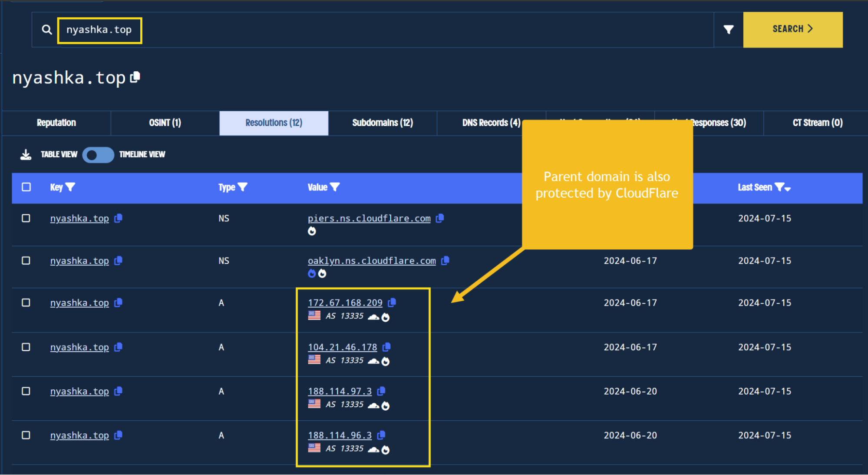Screen dimensions: 868x475
Task: Copy the nyashka.top page title
Action: click(x=135, y=77)
